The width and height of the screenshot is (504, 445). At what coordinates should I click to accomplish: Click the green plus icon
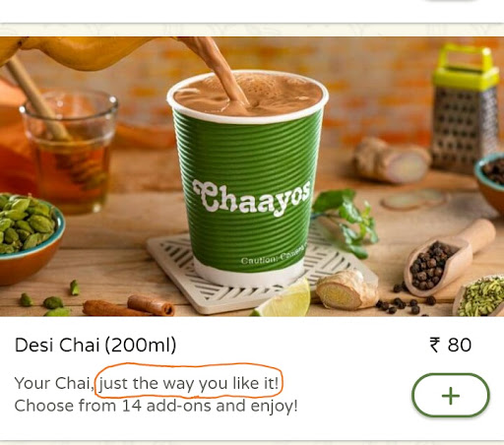pos(451,396)
